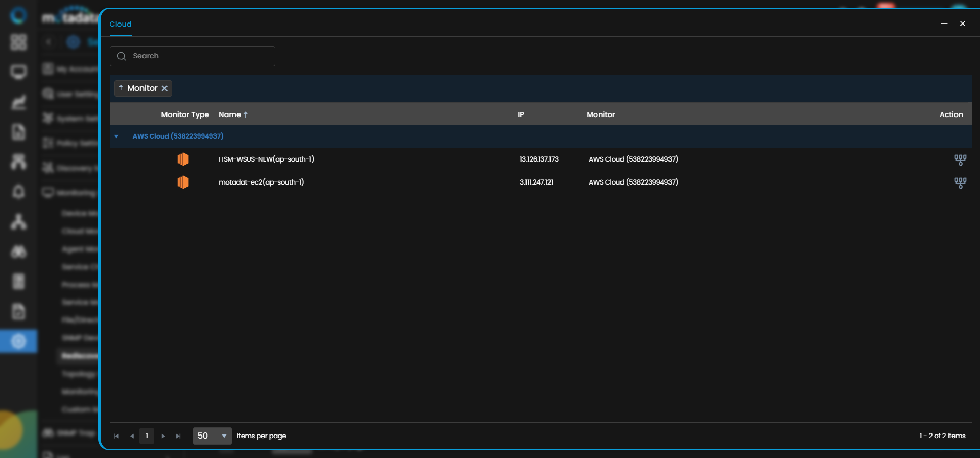Screen dimensions: 980x458
Task: Go to last page of results
Action: pyautogui.click(x=178, y=436)
